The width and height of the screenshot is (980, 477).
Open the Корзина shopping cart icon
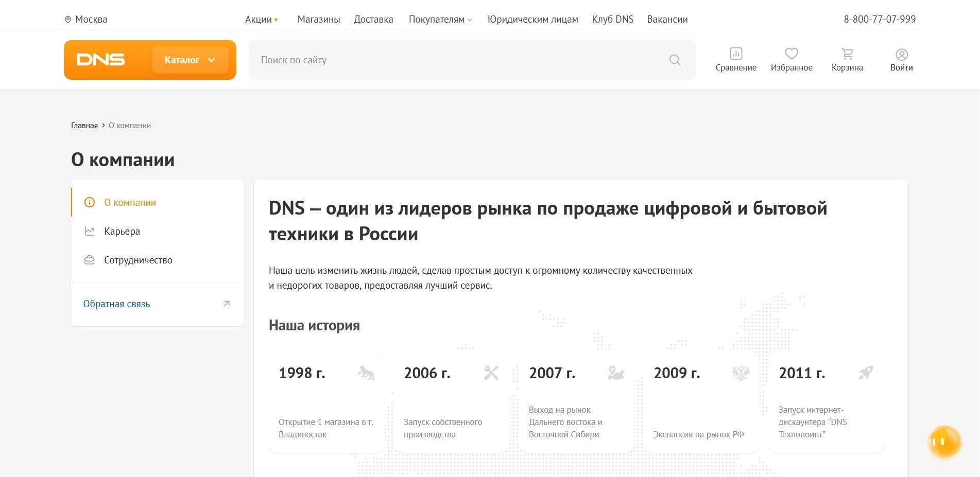tap(847, 53)
